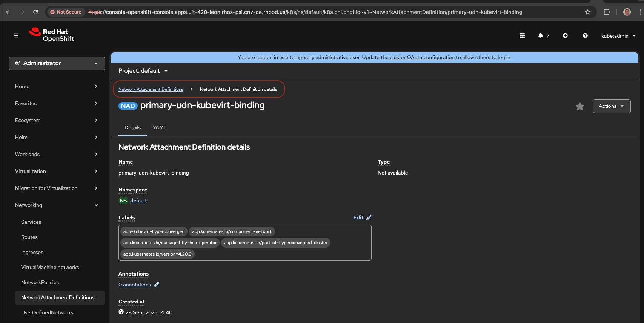The image size is (644, 323).
Task: Reload the page using browser refresh icon
Action: [x=35, y=12]
